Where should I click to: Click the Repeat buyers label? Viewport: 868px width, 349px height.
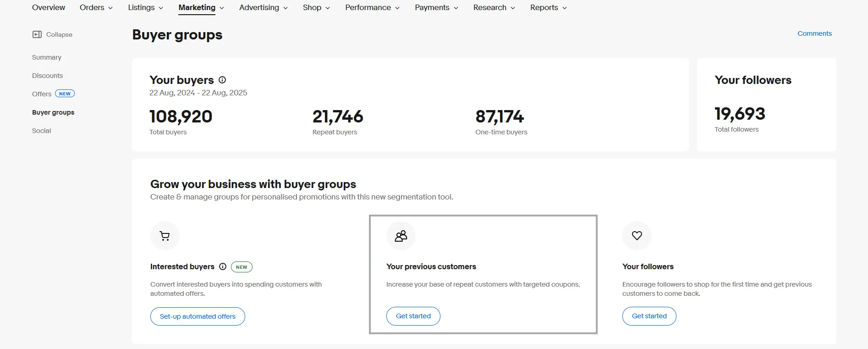pyautogui.click(x=335, y=132)
